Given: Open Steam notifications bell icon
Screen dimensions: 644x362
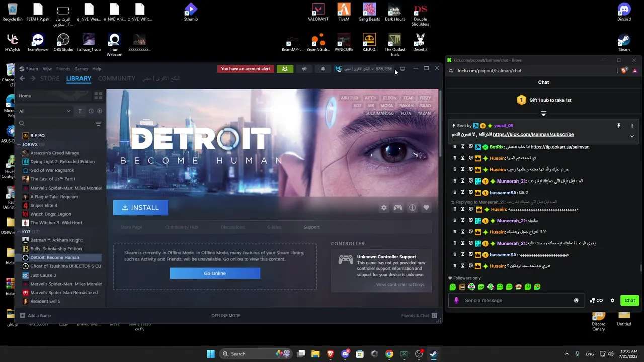Looking at the screenshot, I should tap(323, 69).
